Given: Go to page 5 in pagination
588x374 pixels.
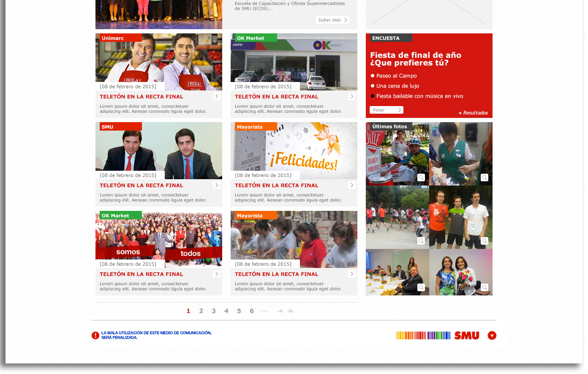Looking at the screenshot, I should click(x=239, y=311).
